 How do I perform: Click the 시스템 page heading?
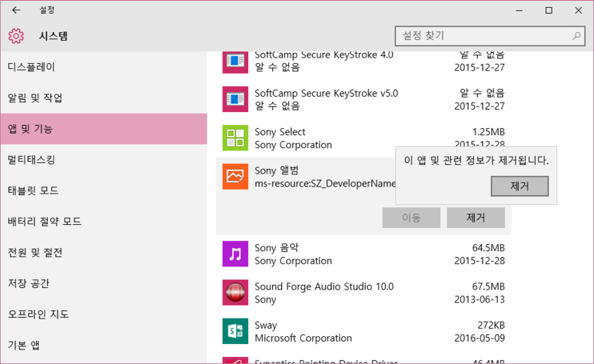click(x=54, y=36)
